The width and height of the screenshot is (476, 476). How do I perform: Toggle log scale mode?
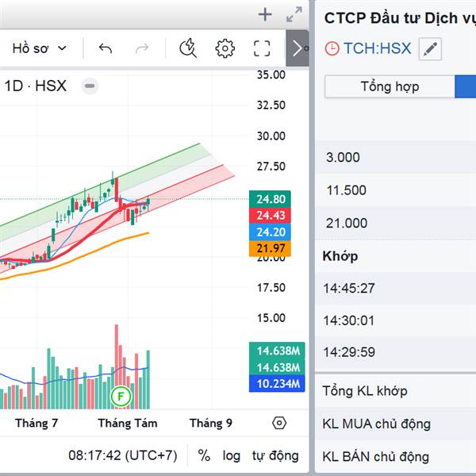click(232, 455)
